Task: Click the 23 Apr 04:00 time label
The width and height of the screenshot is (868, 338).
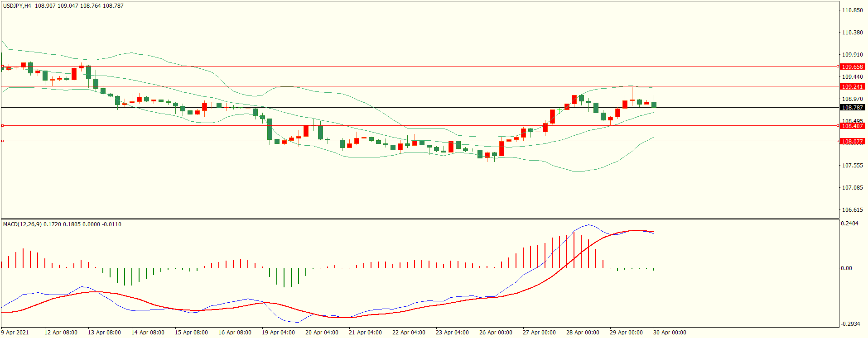Action: pyautogui.click(x=452, y=333)
